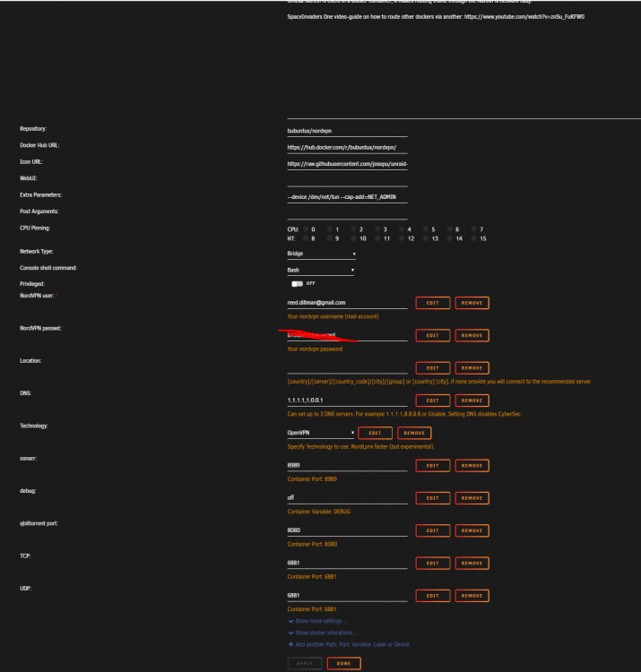Click Edit for Location

click(x=433, y=368)
